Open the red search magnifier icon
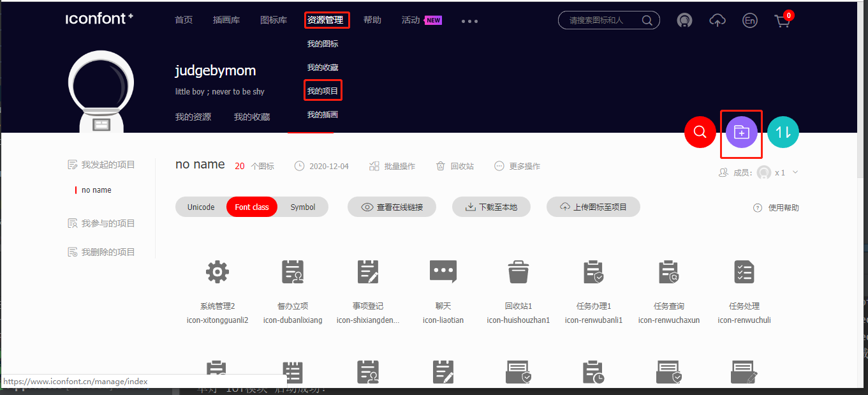The width and height of the screenshot is (868, 395). (x=700, y=132)
